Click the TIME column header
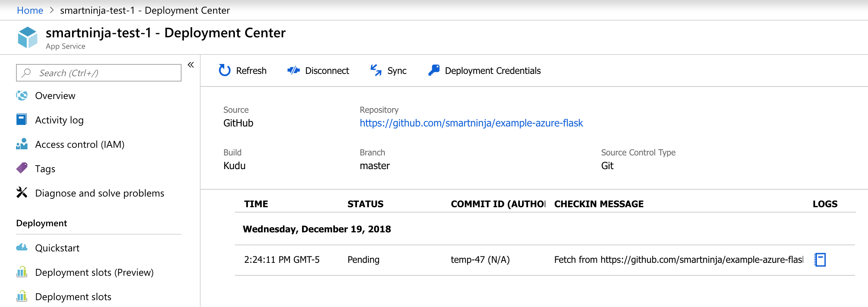 [256, 204]
